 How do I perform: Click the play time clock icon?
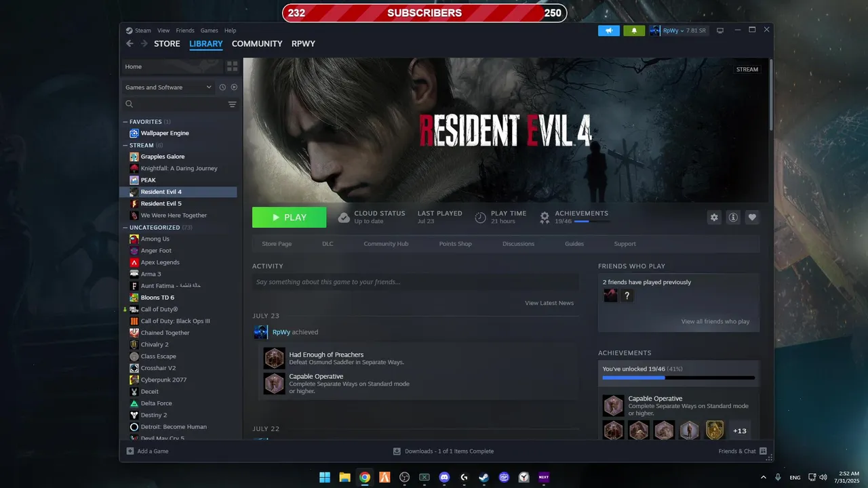pos(480,218)
